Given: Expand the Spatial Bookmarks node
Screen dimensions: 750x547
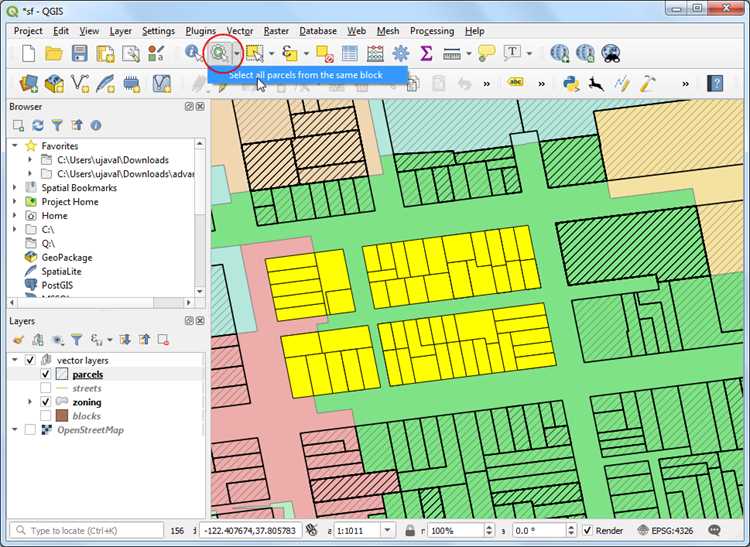Looking at the screenshot, I should pos(15,187).
